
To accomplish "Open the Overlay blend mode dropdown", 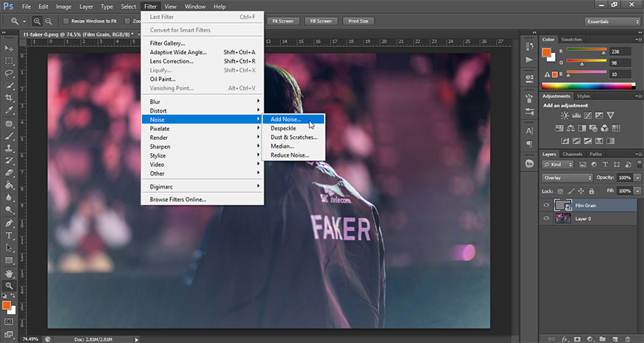I will coord(567,178).
